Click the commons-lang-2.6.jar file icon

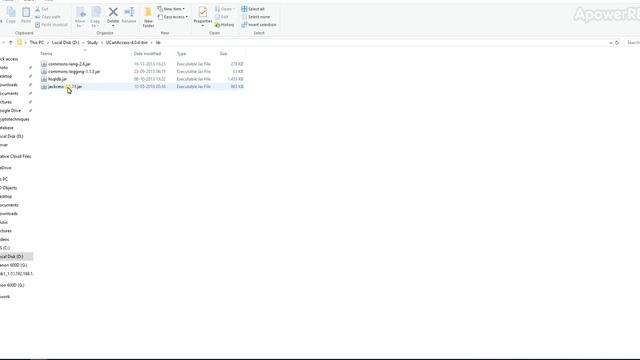44,64
